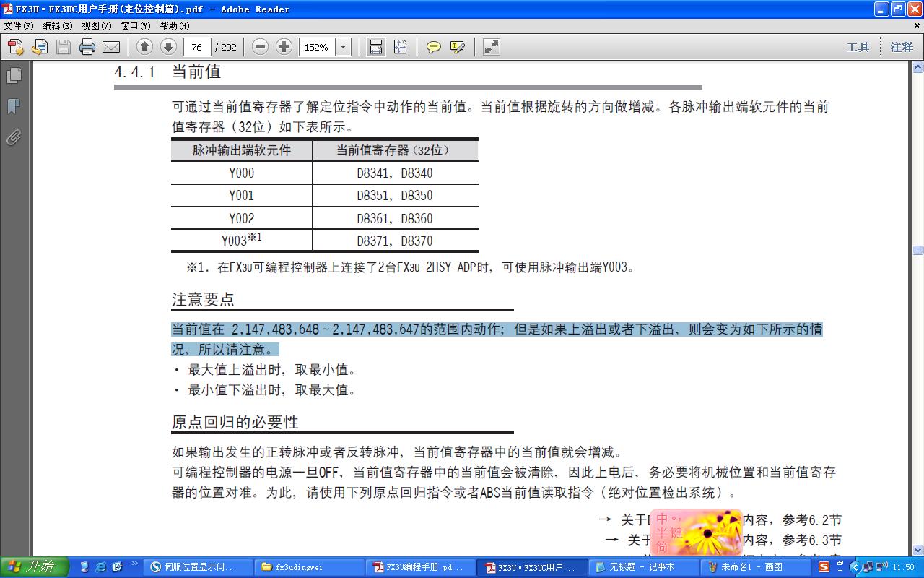Open the 文件 (File) menu

coord(19,25)
